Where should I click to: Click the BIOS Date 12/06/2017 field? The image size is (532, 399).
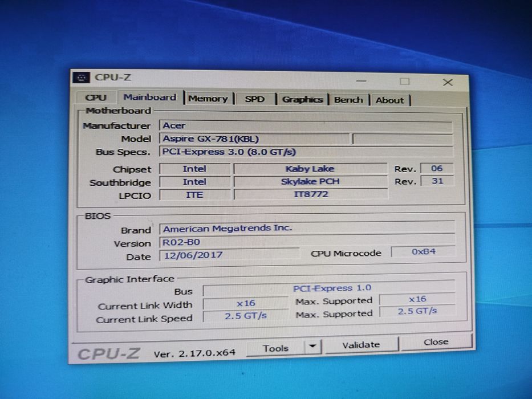[x=230, y=255]
